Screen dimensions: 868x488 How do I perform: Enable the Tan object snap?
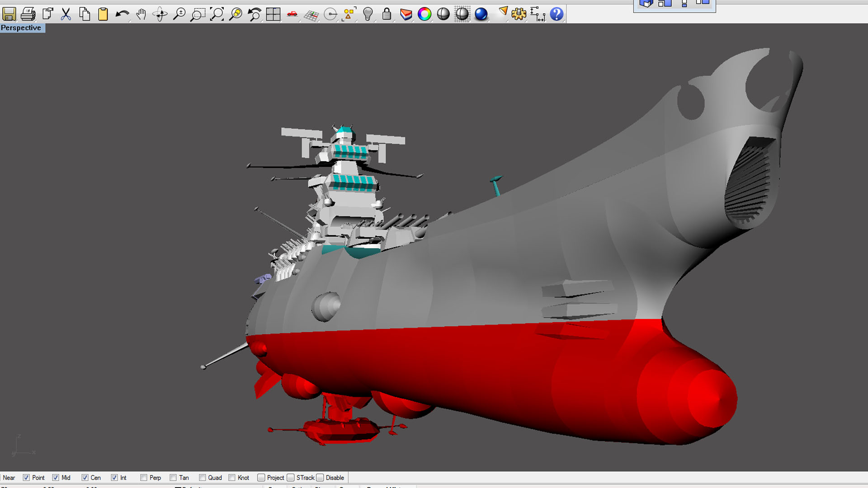(173, 478)
